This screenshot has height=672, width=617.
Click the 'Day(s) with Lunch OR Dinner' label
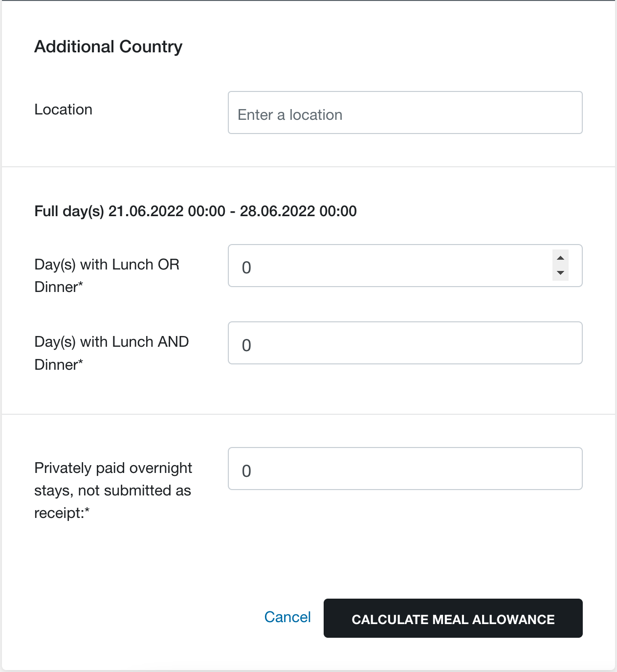(107, 276)
